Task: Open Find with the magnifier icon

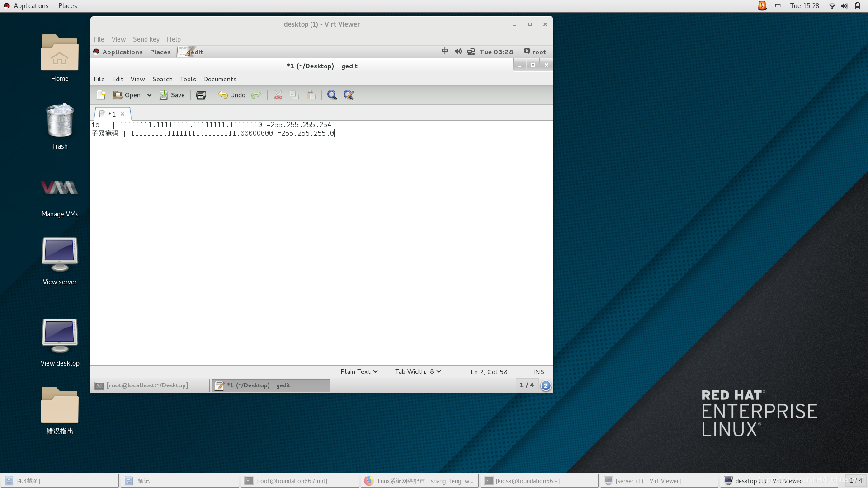Action: (332, 95)
